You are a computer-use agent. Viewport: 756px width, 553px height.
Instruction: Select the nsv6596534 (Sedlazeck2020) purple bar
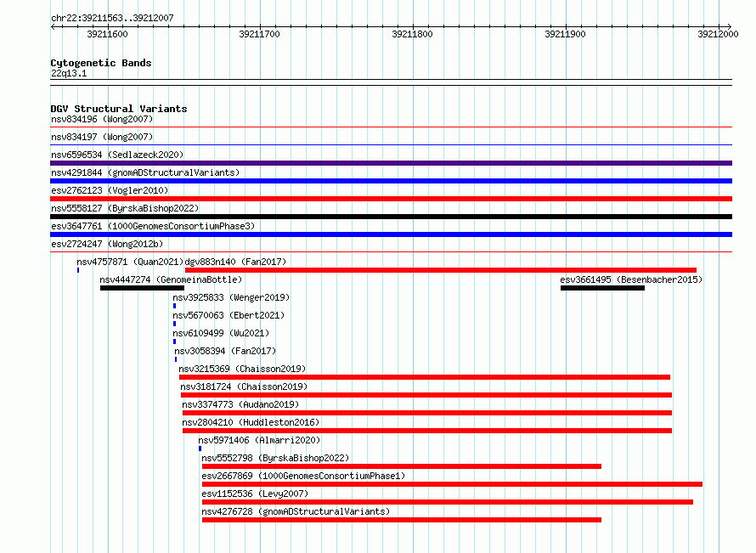tap(391, 163)
